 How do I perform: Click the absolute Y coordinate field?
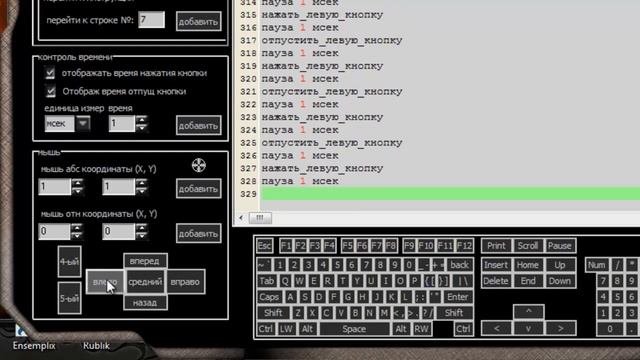pyautogui.click(x=118, y=187)
